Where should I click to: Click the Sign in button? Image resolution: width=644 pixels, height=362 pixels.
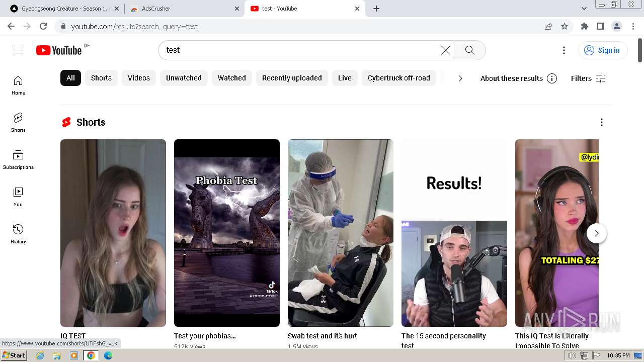tap(602, 50)
